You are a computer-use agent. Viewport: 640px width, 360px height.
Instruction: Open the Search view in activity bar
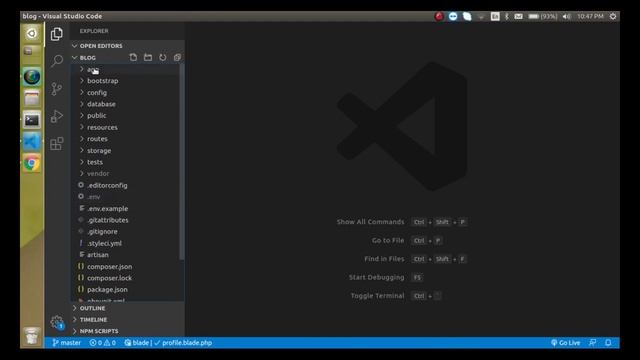click(x=57, y=61)
